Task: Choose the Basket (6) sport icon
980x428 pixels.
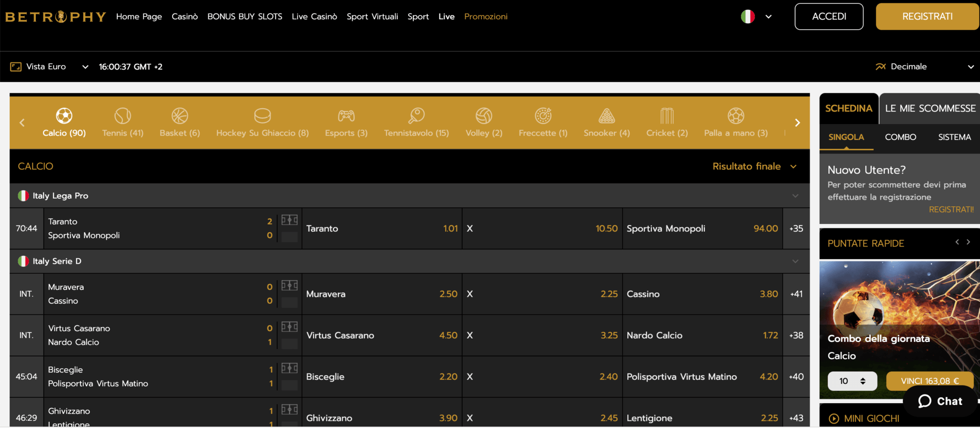Action: [x=180, y=115]
